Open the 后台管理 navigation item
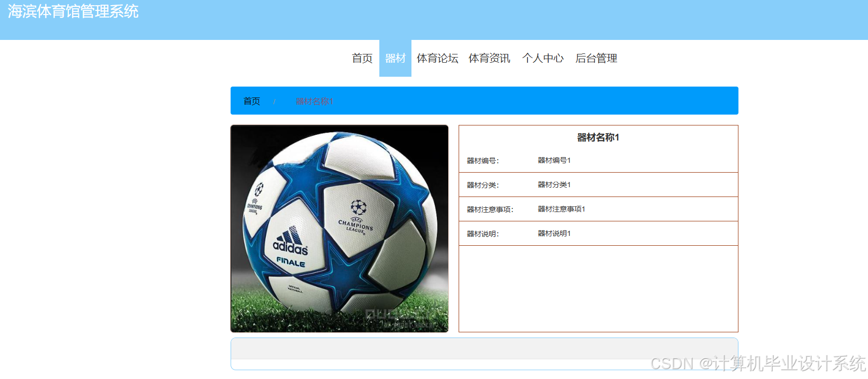Screen dimensions: 868x379 596,58
